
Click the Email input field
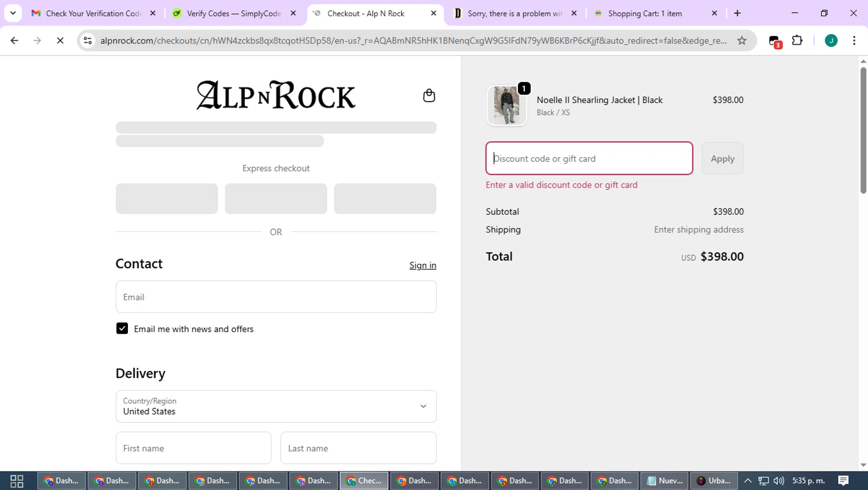click(276, 297)
